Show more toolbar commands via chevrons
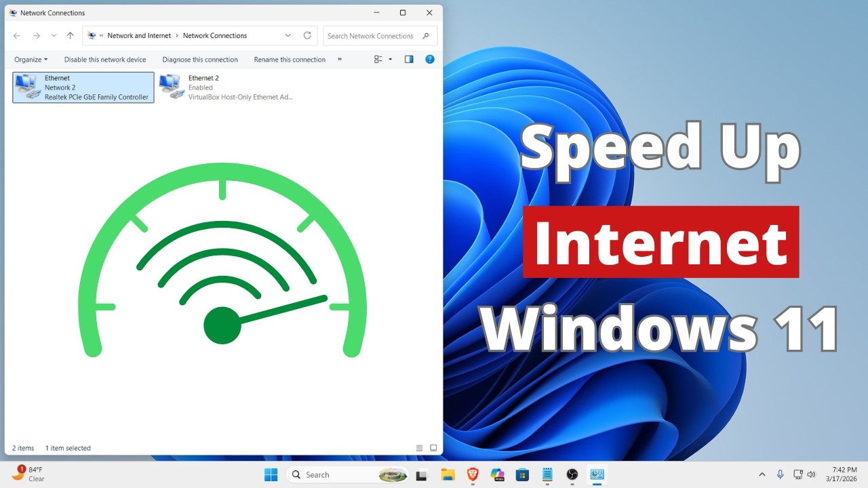 (x=340, y=60)
